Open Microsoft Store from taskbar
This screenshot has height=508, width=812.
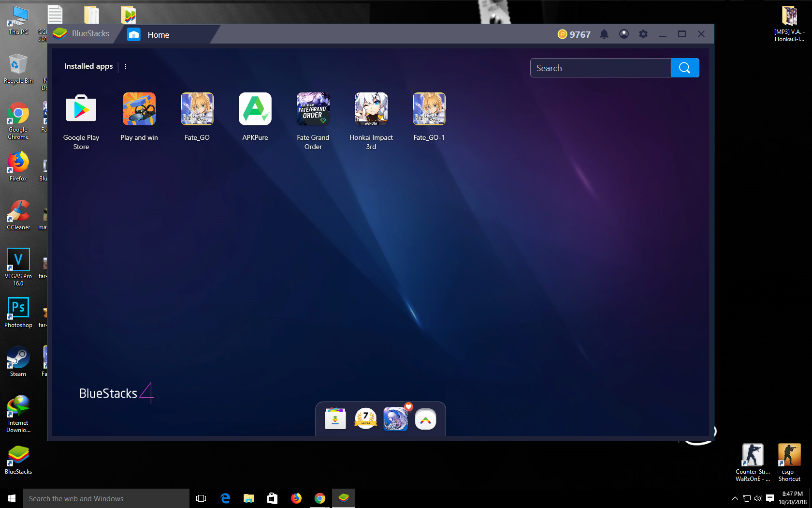[x=273, y=498]
